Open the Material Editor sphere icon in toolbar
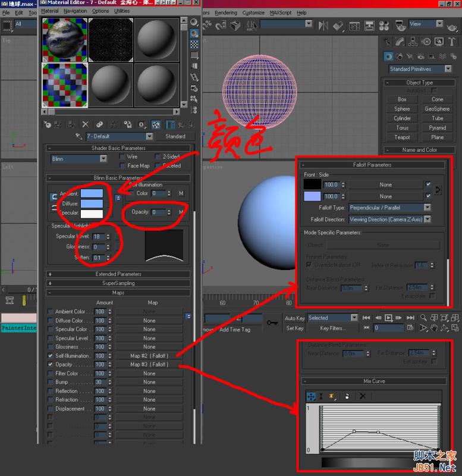462x476 pixels. [384, 26]
